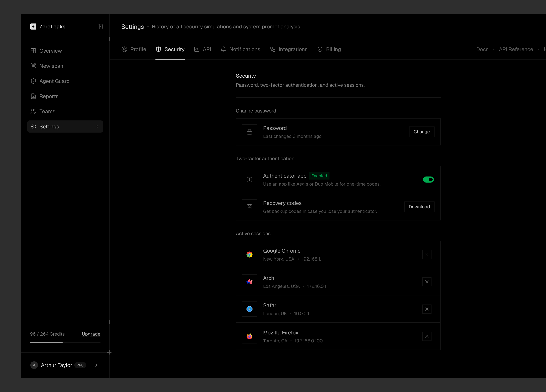Click the Agent Guard shield icon
546x392 pixels.
pos(34,81)
